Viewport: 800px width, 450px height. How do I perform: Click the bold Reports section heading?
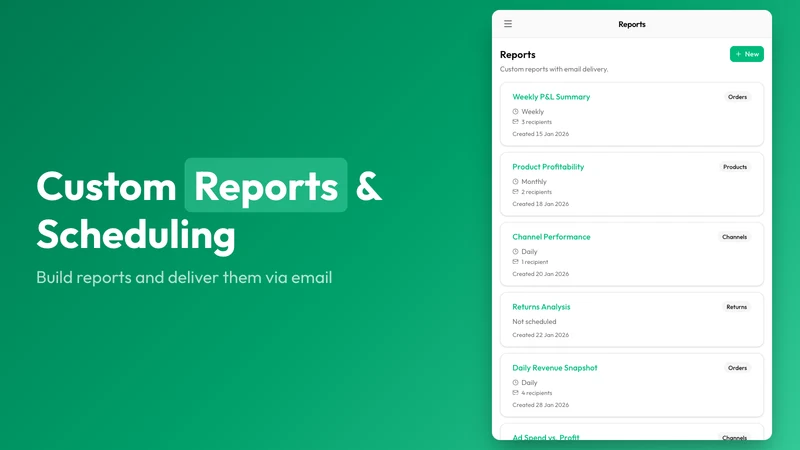517,55
